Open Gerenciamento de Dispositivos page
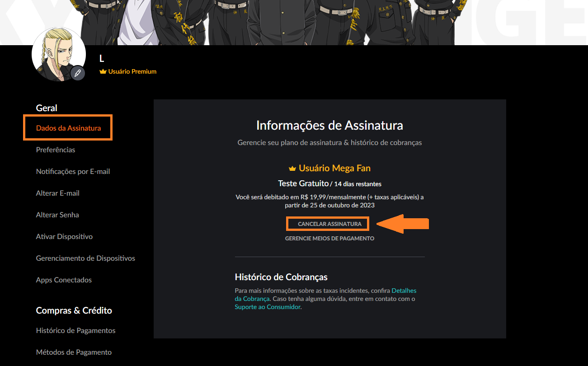The image size is (588, 366). (x=85, y=258)
